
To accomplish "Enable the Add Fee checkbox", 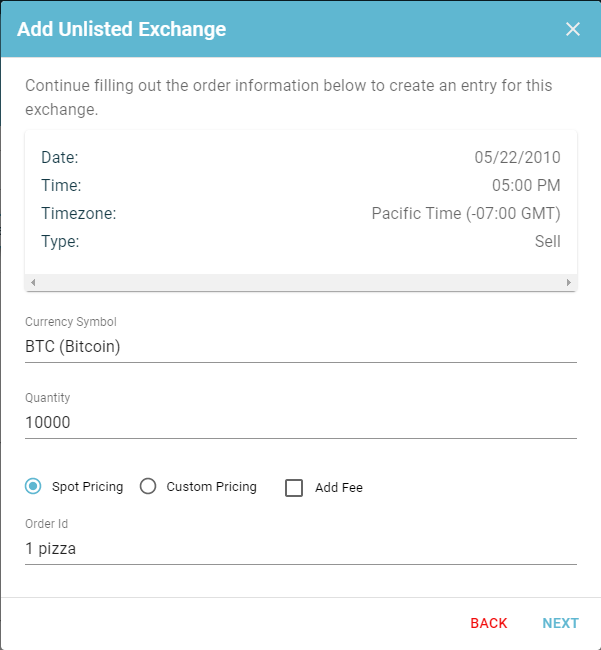I will click(294, 488).
